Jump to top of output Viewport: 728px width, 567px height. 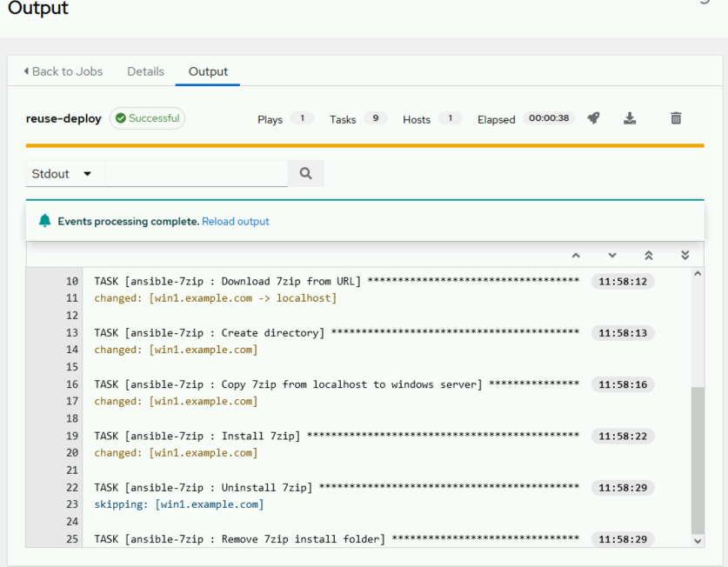click(648, 255)
